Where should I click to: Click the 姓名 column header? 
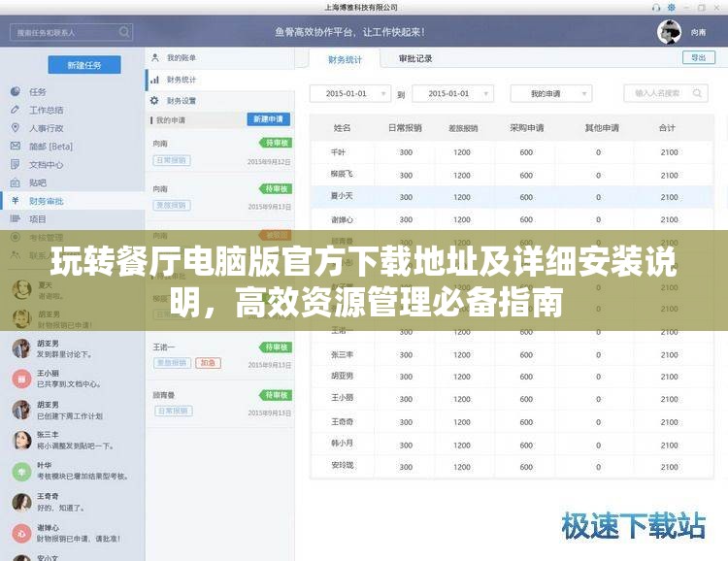[342, 128]
